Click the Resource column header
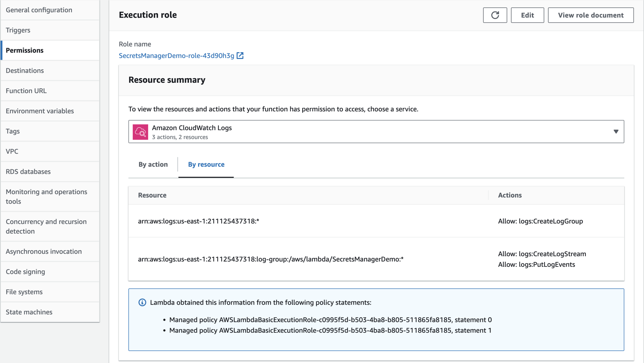The image size is (644, 363). (152, 195)
